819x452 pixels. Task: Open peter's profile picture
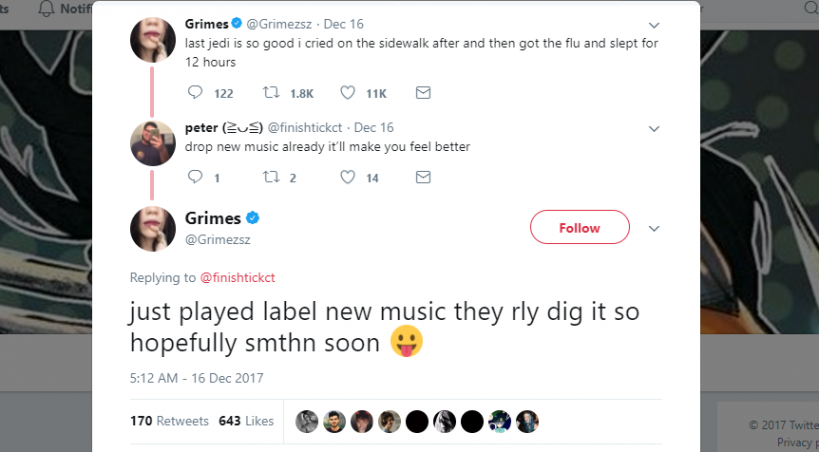153,143
